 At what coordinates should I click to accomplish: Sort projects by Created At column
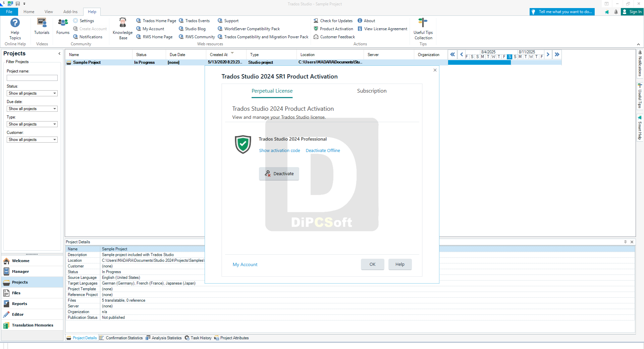(226, 55)
